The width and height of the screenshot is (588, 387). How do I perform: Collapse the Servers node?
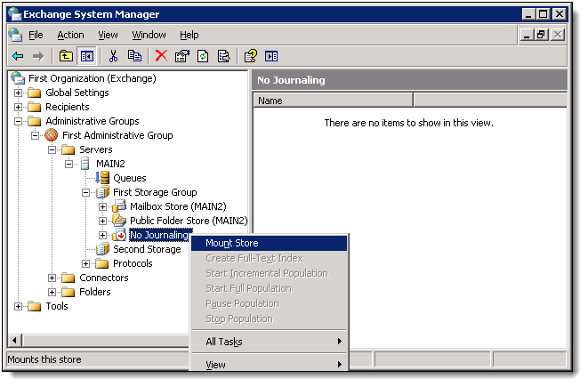pos(52,149)
